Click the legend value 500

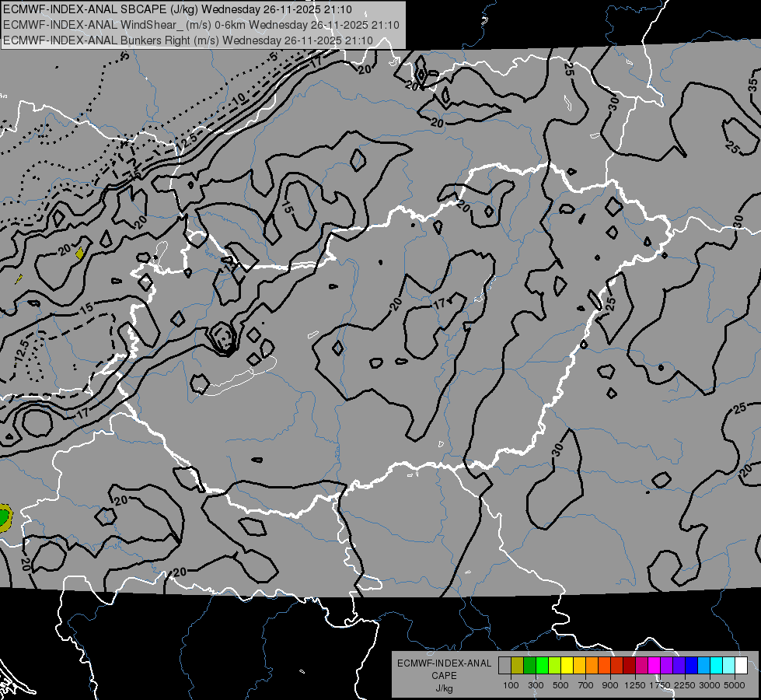point(560,685)
